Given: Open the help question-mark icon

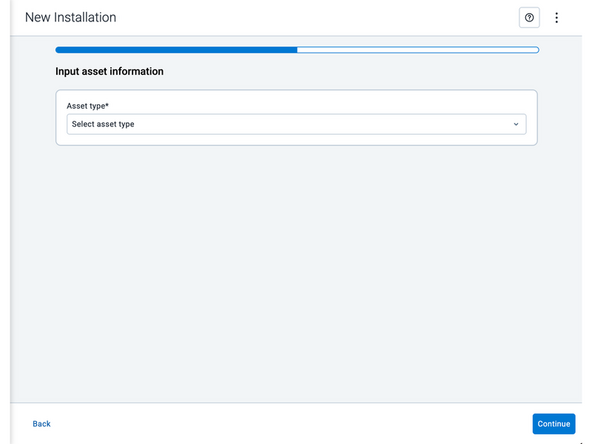Looking at the screenshot, I should 529,17.
